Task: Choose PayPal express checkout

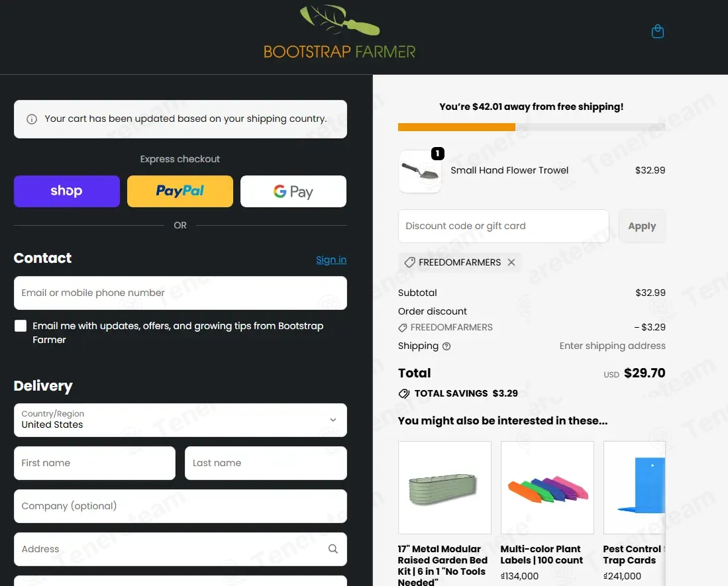Action: coord(180,191)
